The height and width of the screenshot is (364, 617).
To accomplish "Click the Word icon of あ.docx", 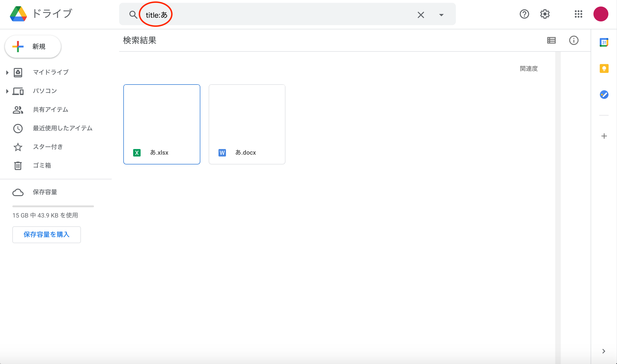I will coord(222,153).
